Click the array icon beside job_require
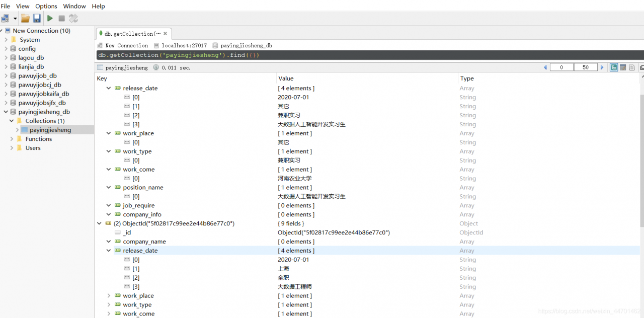Viewport: 644px width, 318px height. [x=118, y=205]
